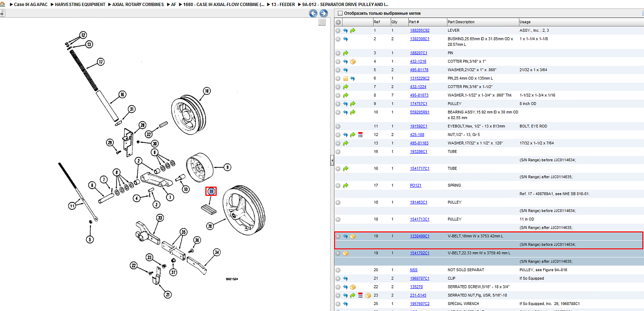Click the home icon in the breadcrumb
This screenshot has height=311, width=644.
click(2, 4)
